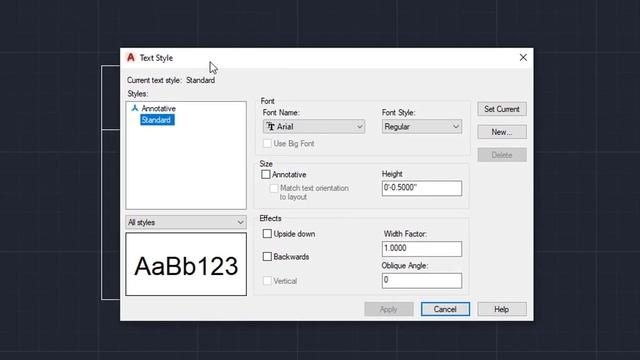Click the Height input field
Image resolution: width=640 pixels, height=360 pixels.
point(422,188)
